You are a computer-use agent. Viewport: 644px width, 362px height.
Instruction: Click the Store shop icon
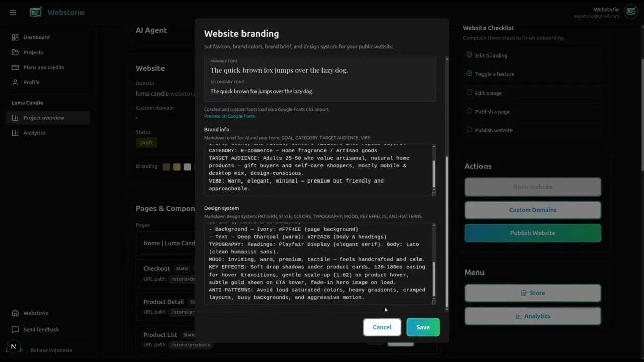[524, 293]
